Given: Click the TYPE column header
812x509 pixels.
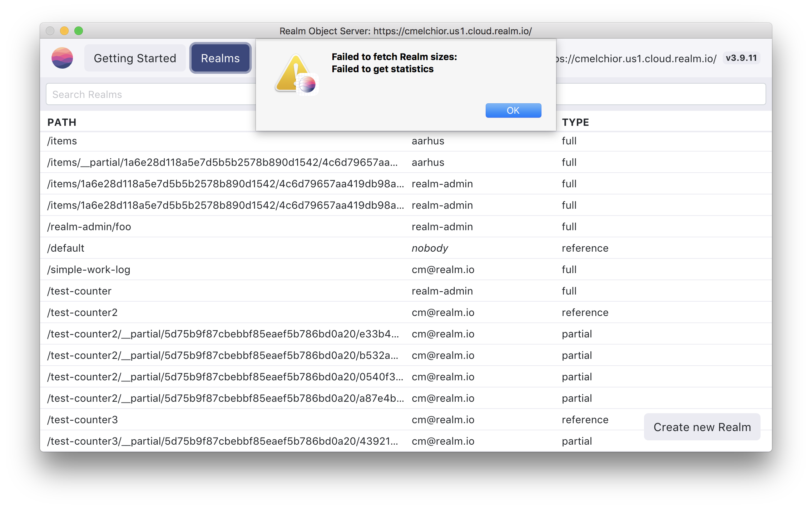Looking at the screenshot, I should [575, 122].
